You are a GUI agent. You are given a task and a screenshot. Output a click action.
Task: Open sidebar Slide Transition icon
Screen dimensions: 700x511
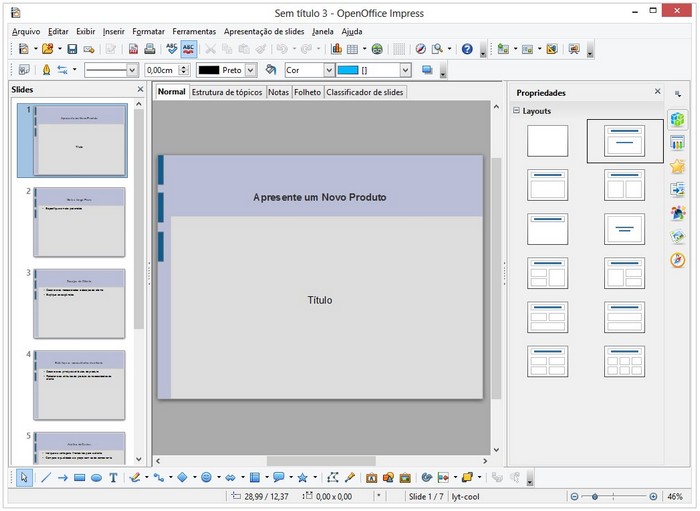click(x=677, y=190)
